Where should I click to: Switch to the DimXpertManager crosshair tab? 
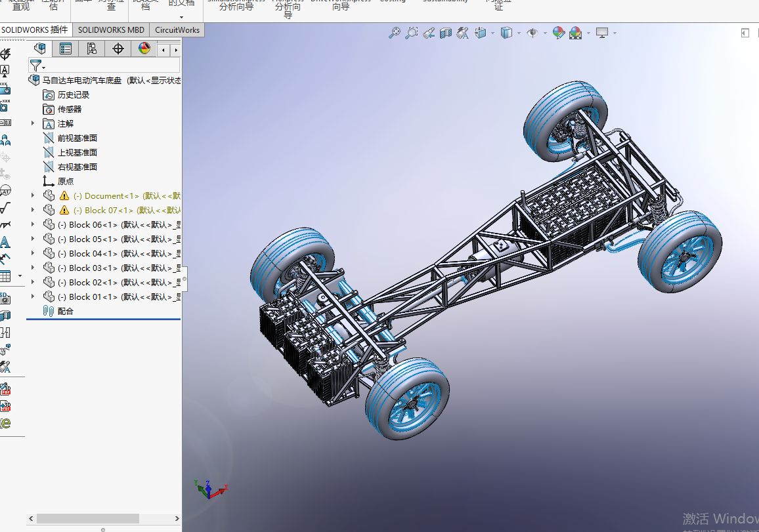click(118, 49)
